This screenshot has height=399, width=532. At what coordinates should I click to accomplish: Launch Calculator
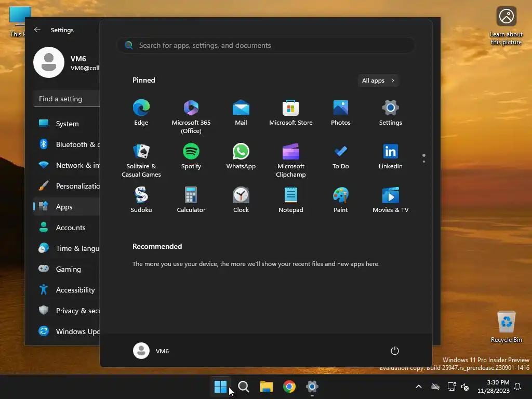click(x=191, y=200)
